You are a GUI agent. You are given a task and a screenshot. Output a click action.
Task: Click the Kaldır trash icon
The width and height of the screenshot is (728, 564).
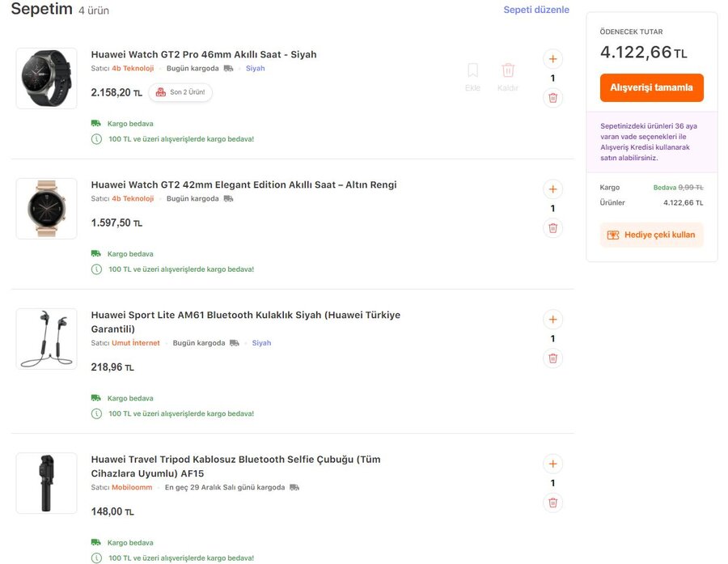(508, 71)
